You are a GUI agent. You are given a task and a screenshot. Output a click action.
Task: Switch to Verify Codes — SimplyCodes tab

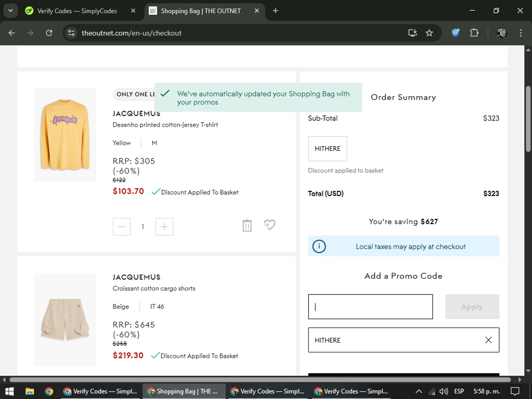click(x=77, y=11)
